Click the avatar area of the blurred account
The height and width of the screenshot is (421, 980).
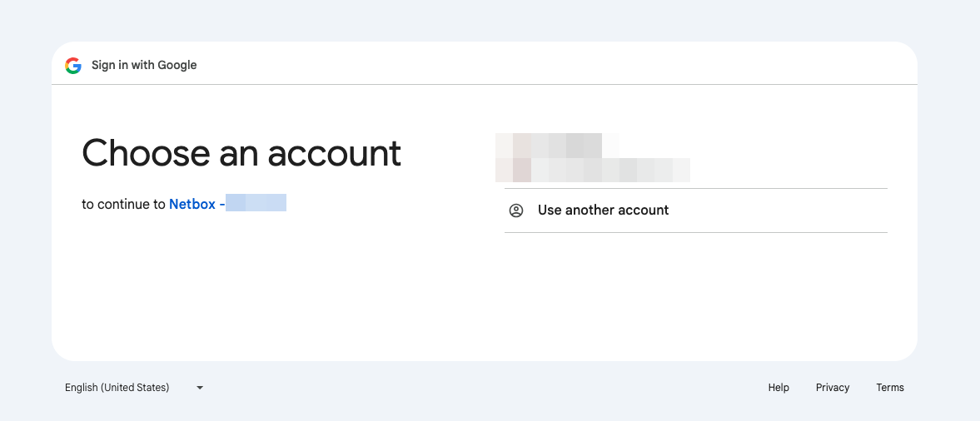point(512,157)
